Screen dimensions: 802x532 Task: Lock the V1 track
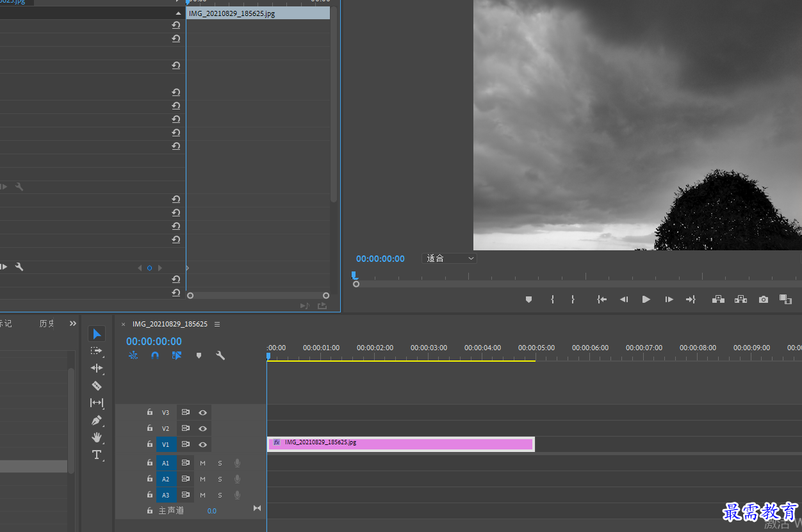click(150, 444)
